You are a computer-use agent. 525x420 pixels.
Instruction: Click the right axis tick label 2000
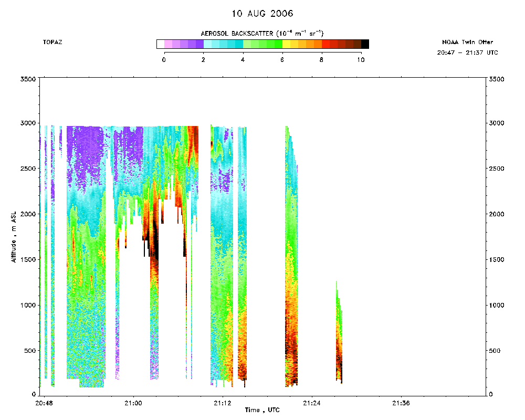click(x=497, y=214)
